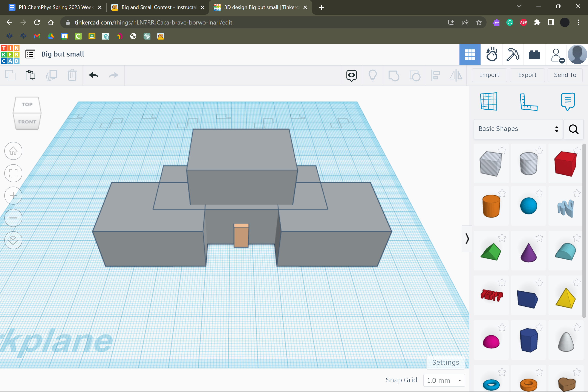Viewport: 588px width, 392px height.
Task: Toggle show all view eye icon
Action: point(351,75)
